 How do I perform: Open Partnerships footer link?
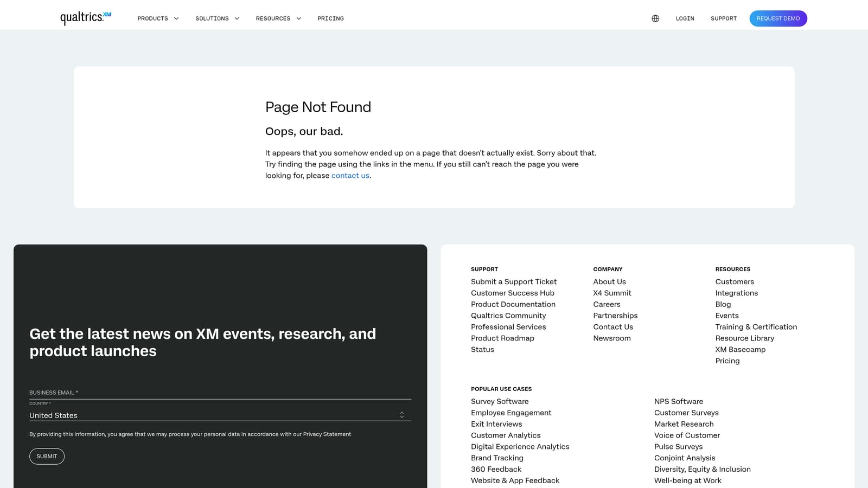tap(615, 316)
